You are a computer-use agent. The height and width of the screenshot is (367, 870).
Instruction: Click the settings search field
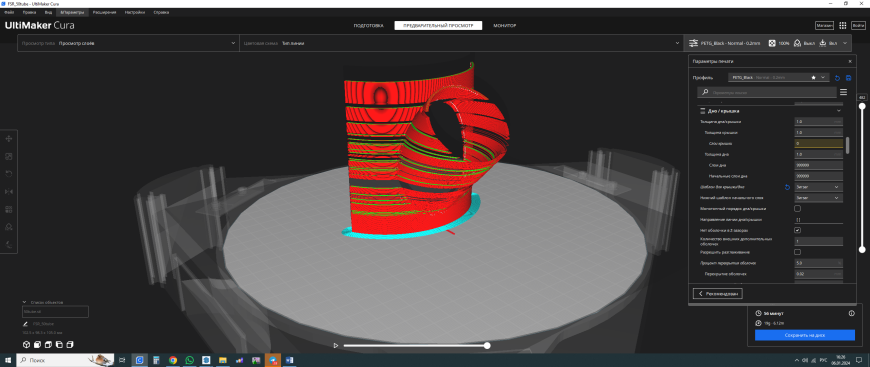tap(767, 92)
